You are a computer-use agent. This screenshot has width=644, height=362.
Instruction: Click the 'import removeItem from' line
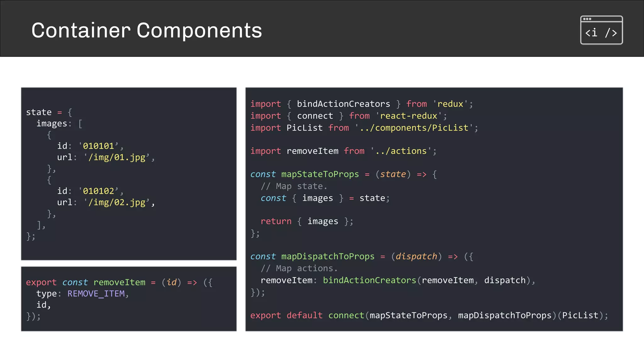click(343, 151)
